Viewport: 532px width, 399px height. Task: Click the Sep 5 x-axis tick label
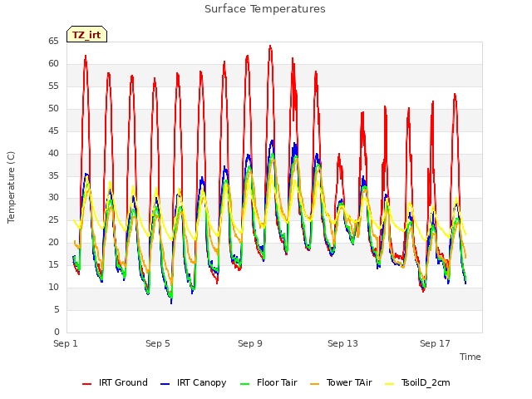158,343
